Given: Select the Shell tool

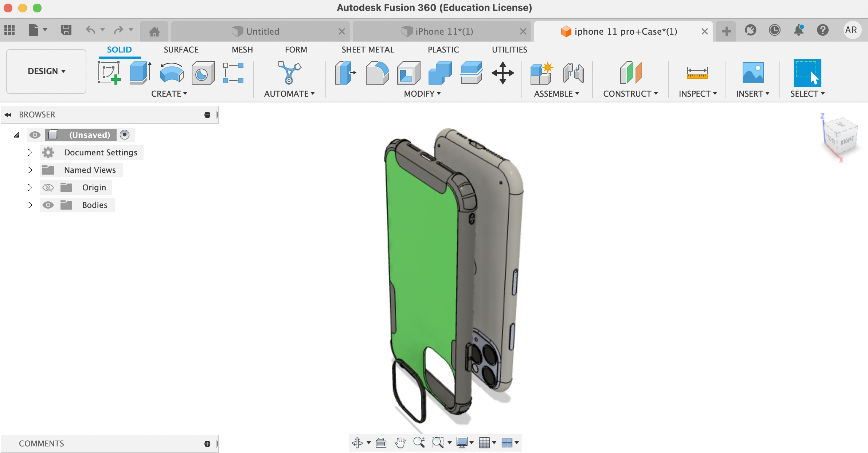Looking at the screenshot, I should coord(408,73).
